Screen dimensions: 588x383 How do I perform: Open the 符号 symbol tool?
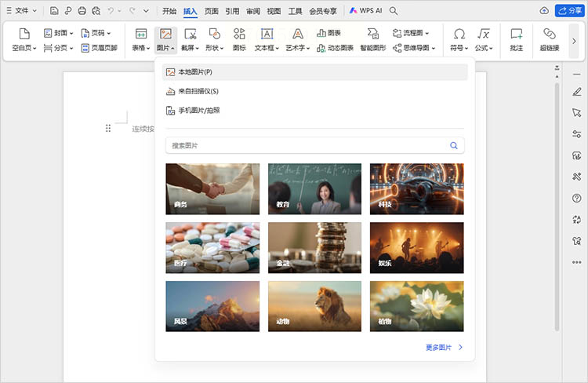459,34
